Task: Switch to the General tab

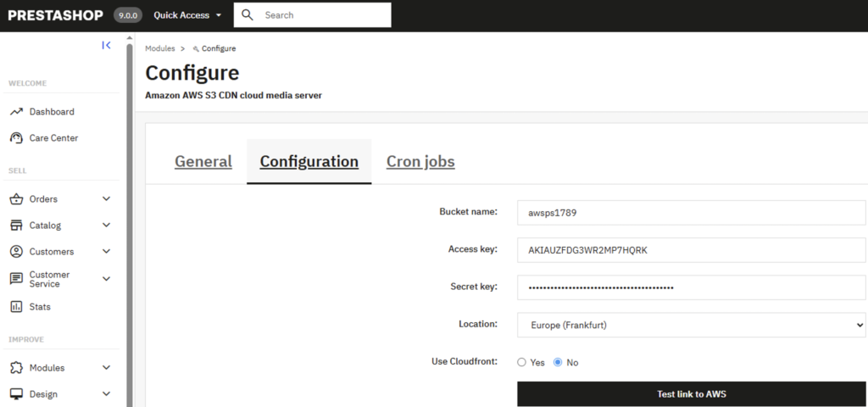Action: [203, 161]
